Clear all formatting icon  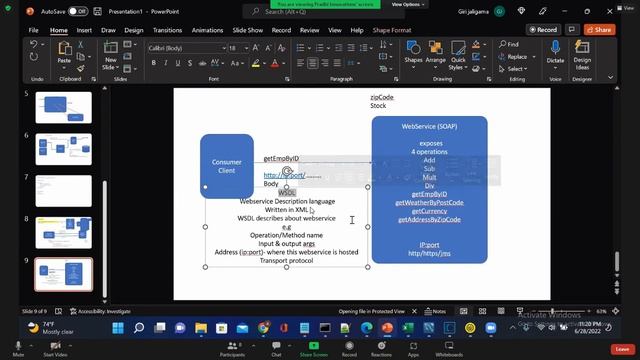(x=281, y=48)
